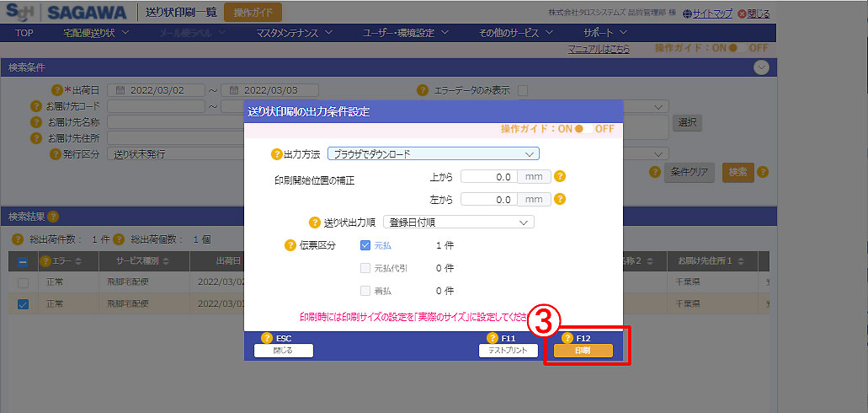The image size is (868, 413).
Task: Uncheck the 元払 checkbox
Action: [365, 245]
